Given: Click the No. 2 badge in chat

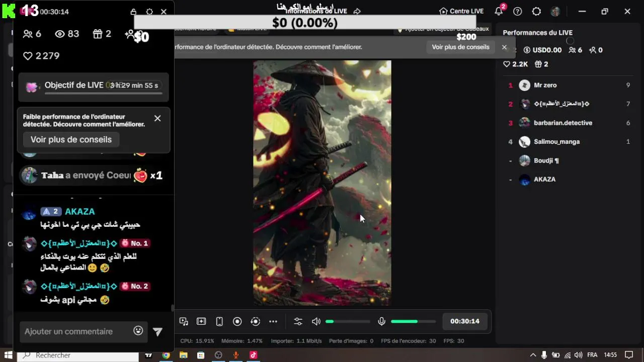Looking at the screenshot, I should point(135,286).
